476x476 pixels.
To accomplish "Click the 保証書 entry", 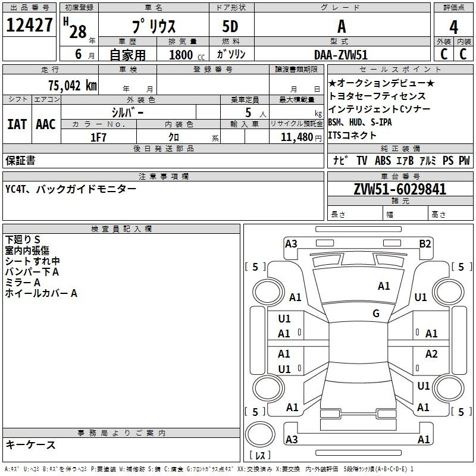I will tap(20, 160).
